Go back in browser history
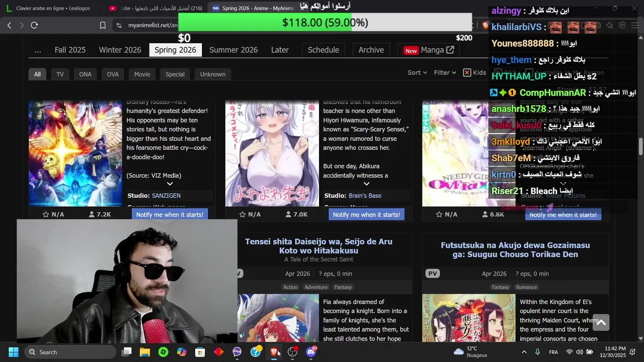This screenshot has height=362, width=644. 9,25
